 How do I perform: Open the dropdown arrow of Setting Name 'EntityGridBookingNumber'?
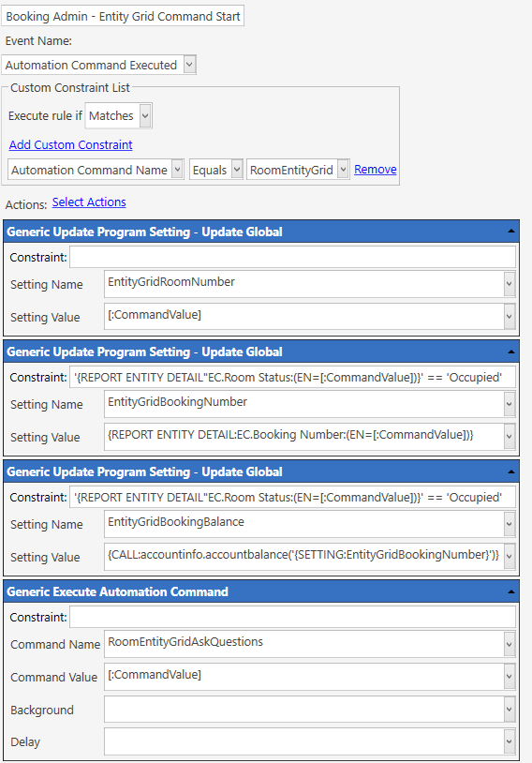[510, 404]
